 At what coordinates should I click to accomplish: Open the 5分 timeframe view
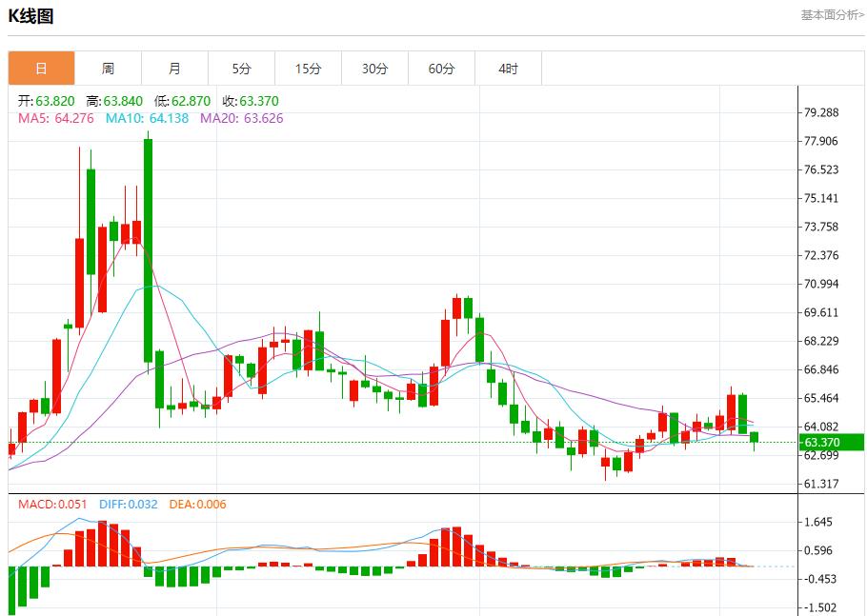(x=242, y=68)
